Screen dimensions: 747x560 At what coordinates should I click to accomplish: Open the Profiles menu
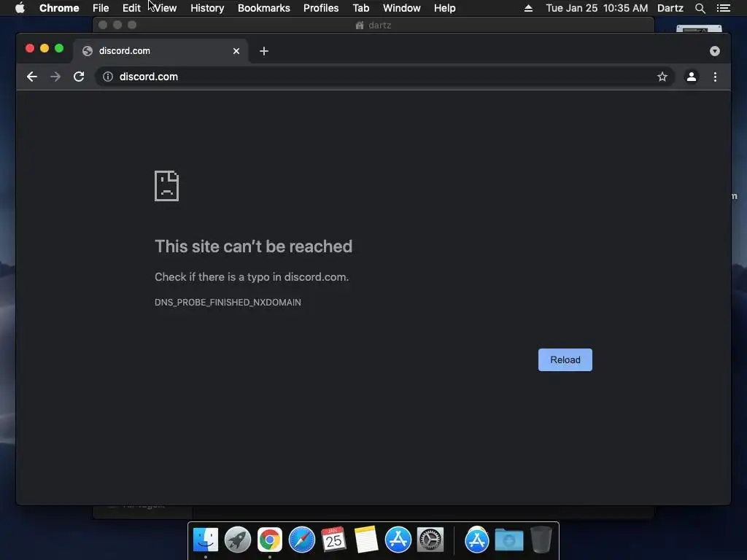(321, 8)
